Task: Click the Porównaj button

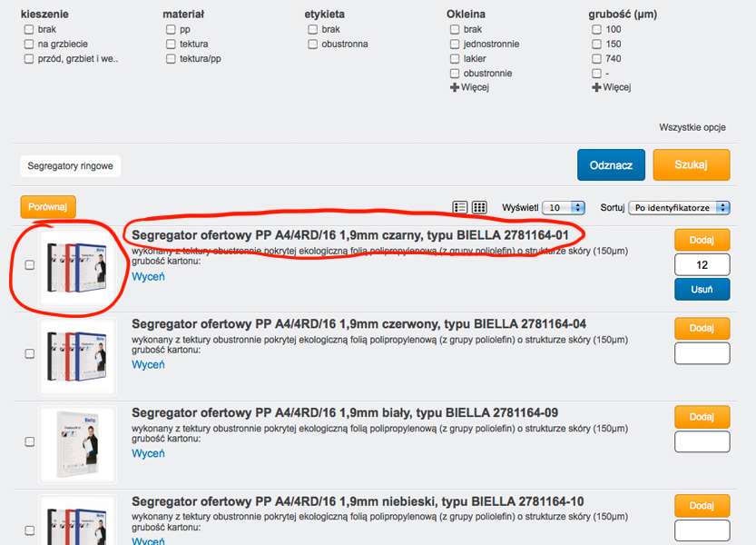Action: (x=48, y=206)
